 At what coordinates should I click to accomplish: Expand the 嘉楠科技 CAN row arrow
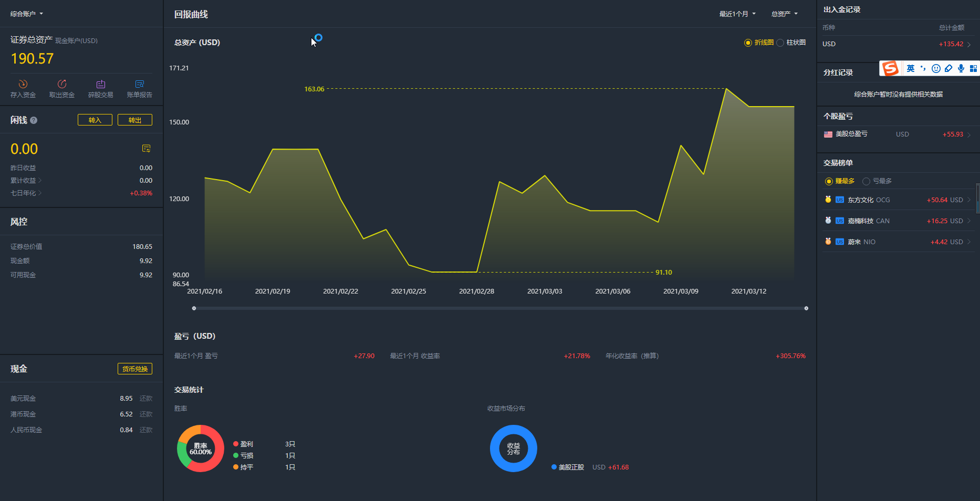click(x=969, y=221)
